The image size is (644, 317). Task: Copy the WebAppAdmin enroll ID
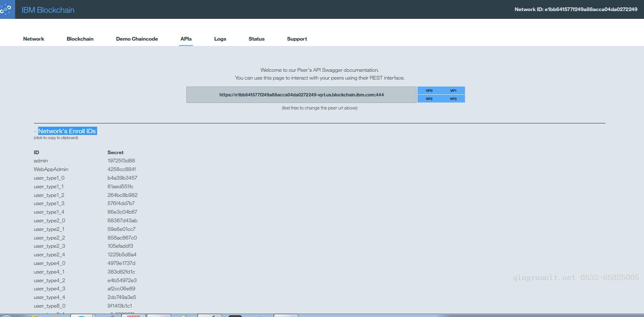coord(51,169)
